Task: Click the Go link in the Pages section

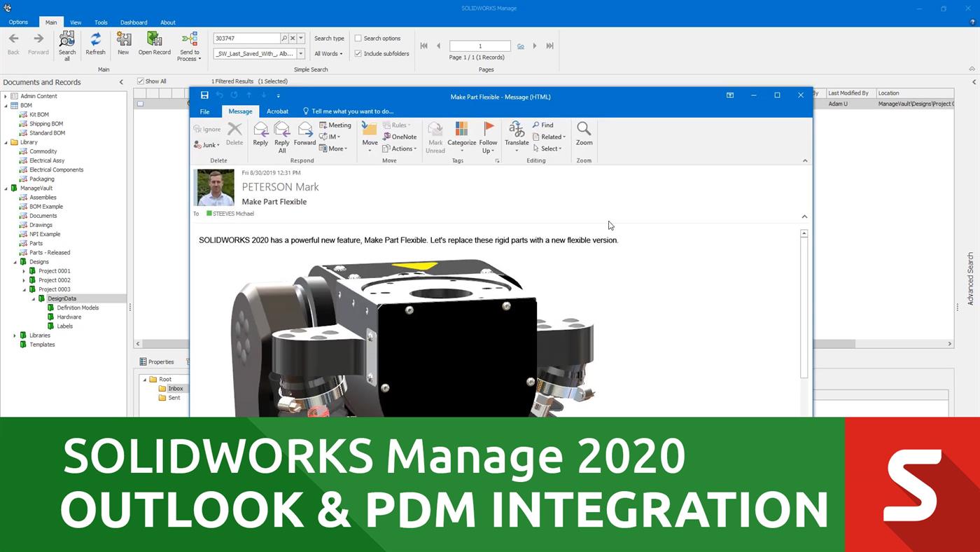Action: [520, 46]
